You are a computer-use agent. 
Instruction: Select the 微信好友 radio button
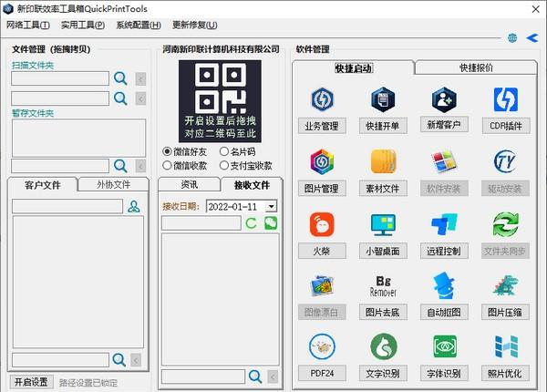click(x=167, y=151)
